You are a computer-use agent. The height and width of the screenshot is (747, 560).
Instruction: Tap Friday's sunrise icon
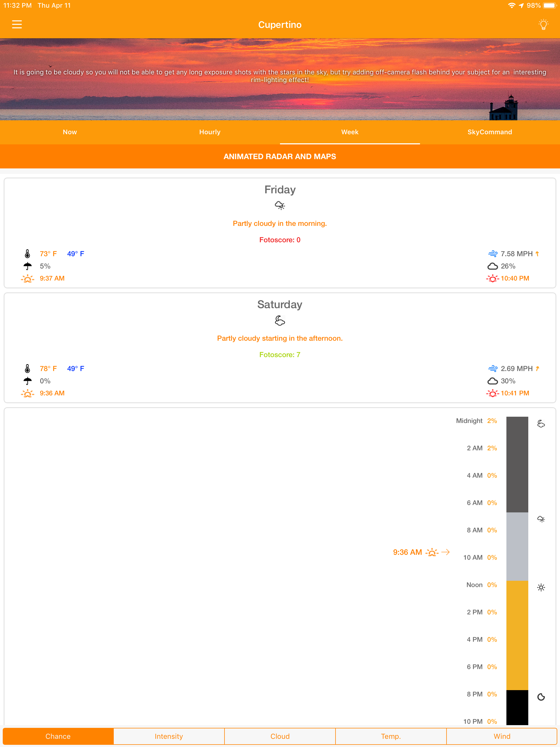click(x=27, y=279)
